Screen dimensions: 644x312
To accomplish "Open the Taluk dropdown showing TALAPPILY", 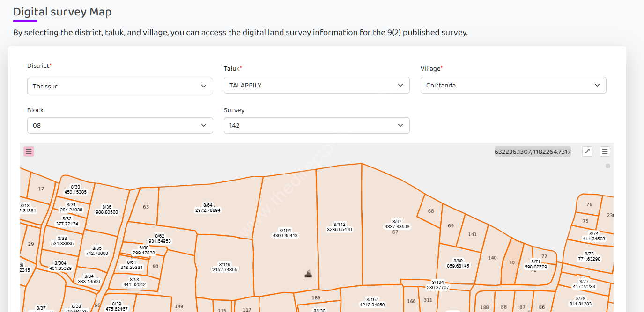I will pyautogui.click(x=317, y=85).
